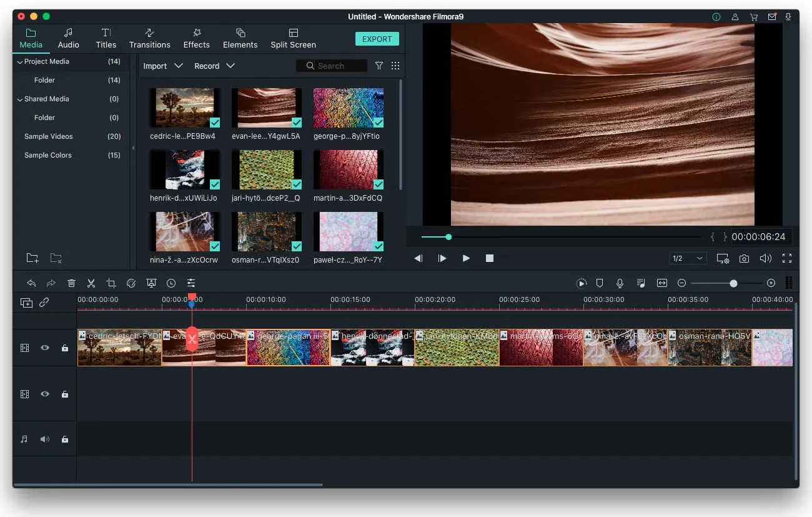Mute the audio track
Image resolution: width=812 pixels, height=517 pixels.
coord(44,439)
